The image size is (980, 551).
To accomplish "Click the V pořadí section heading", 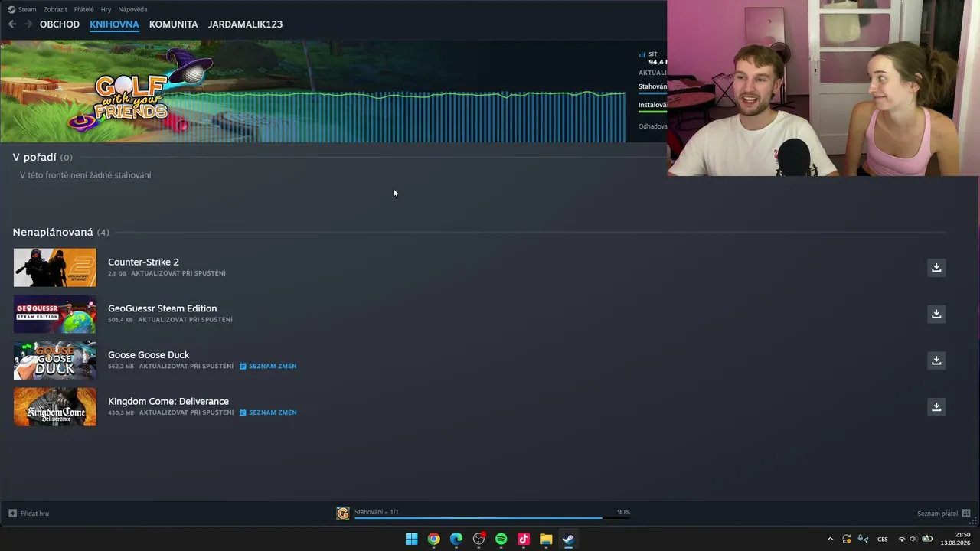I will tap(34, 157).
